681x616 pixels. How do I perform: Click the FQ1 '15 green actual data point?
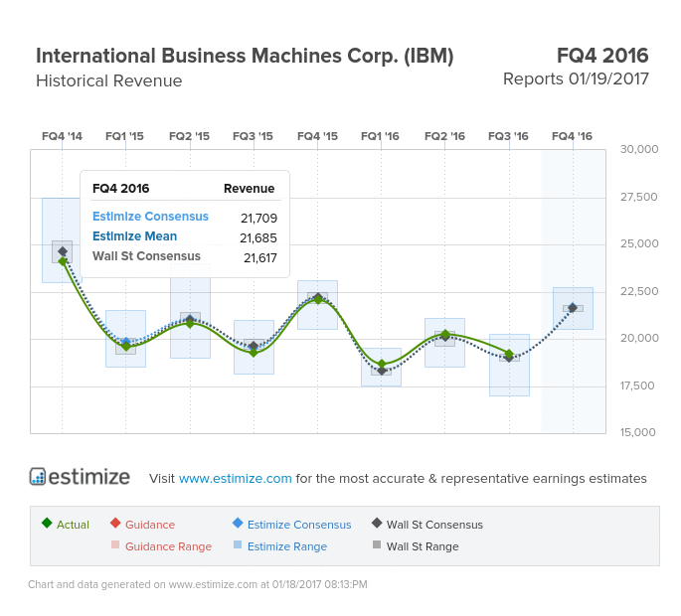[126, 347]
